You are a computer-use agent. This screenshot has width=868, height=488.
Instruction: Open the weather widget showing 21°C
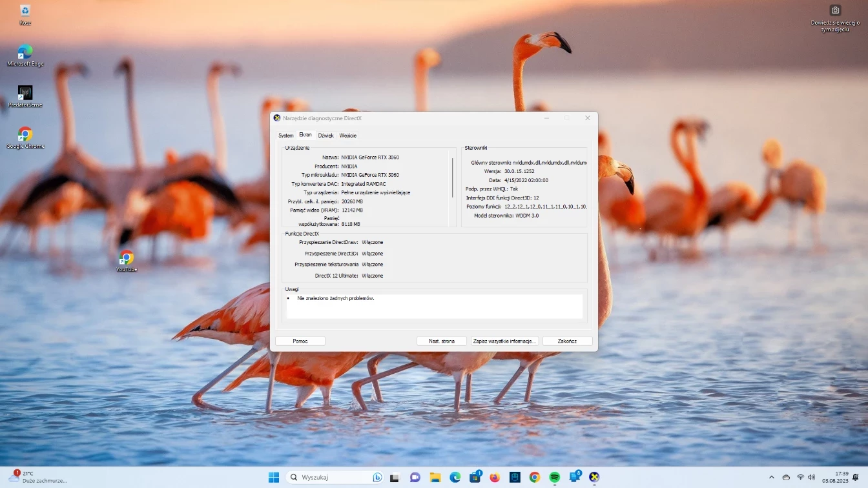tap(37, 477)
